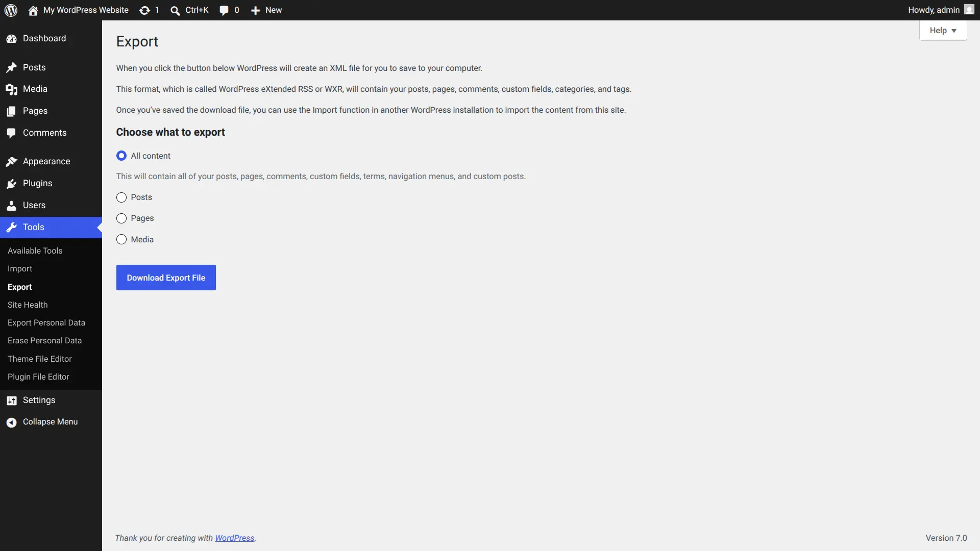Go to Site Health under Tools
Screen dimensions: 980x551
click(x=28, y=305)
